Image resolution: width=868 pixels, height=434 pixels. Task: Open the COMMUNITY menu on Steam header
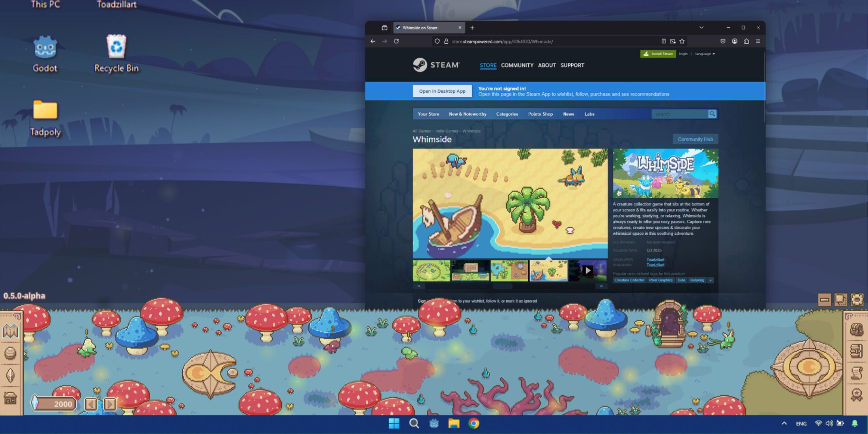517,65
